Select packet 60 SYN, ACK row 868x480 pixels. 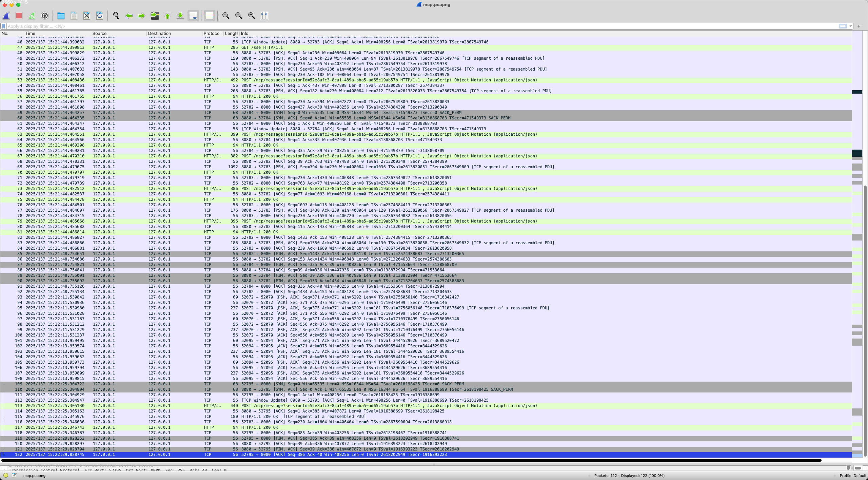(x=426, y=118)
